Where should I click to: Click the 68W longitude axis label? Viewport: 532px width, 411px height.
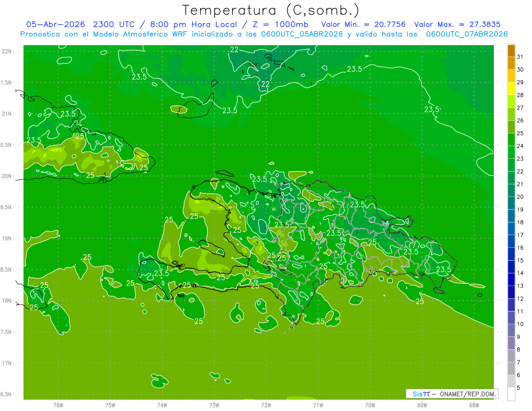tap(474, 405)
